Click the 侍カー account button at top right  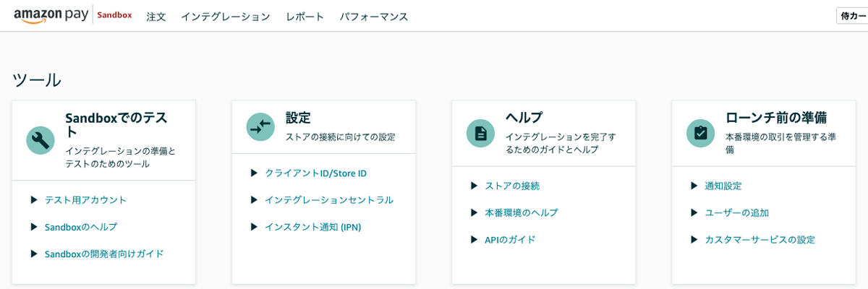coord(852,16)
